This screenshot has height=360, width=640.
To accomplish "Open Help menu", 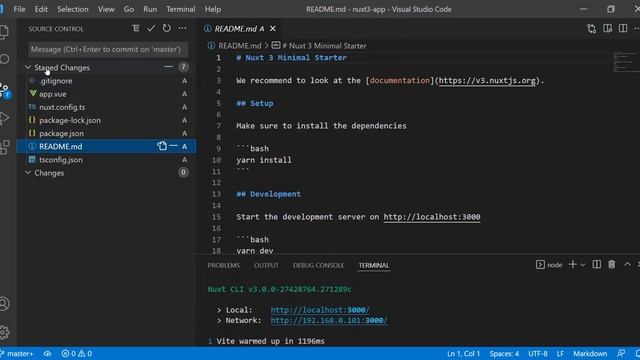I will [x=213, y=9].
